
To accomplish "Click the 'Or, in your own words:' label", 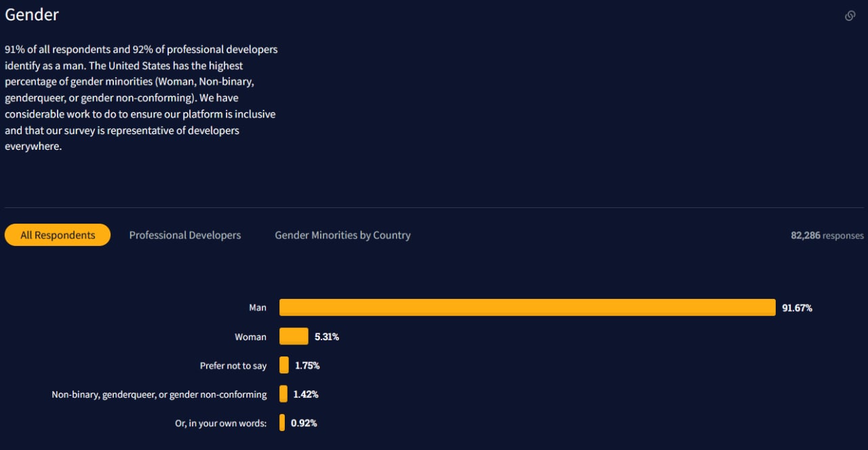I will (221, 423).
